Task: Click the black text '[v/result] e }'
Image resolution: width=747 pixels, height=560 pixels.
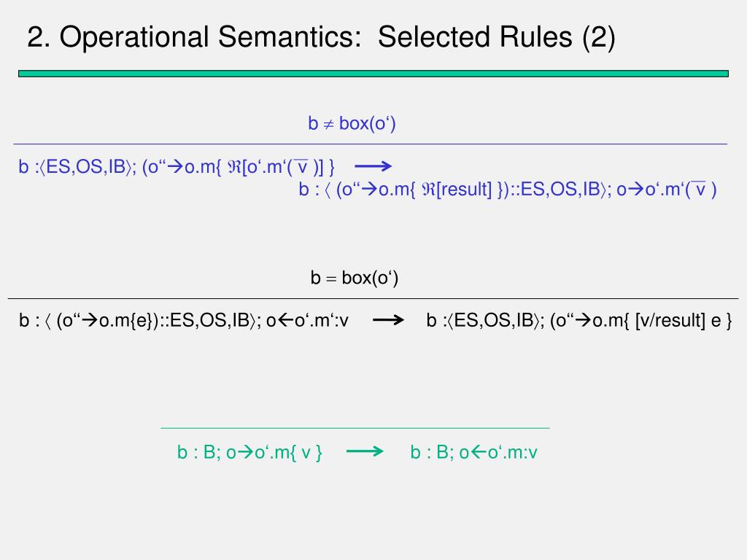Action: 684,321
